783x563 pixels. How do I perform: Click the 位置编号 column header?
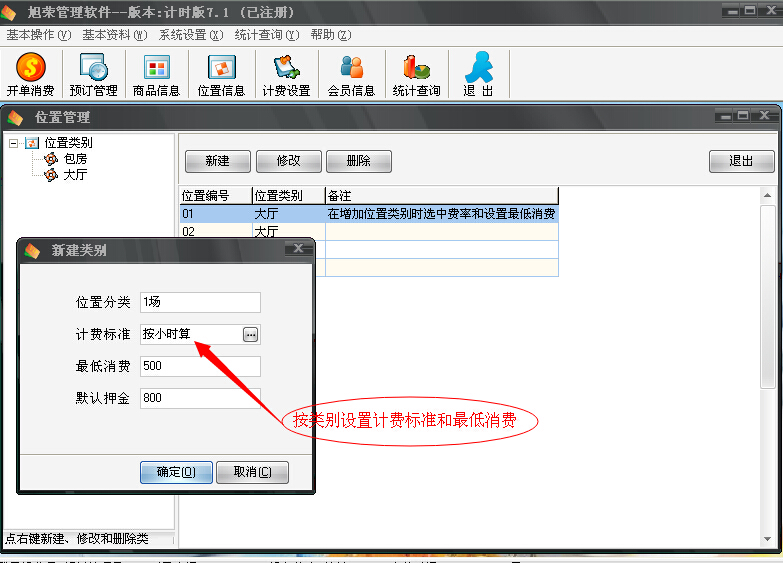click(216, 195)
